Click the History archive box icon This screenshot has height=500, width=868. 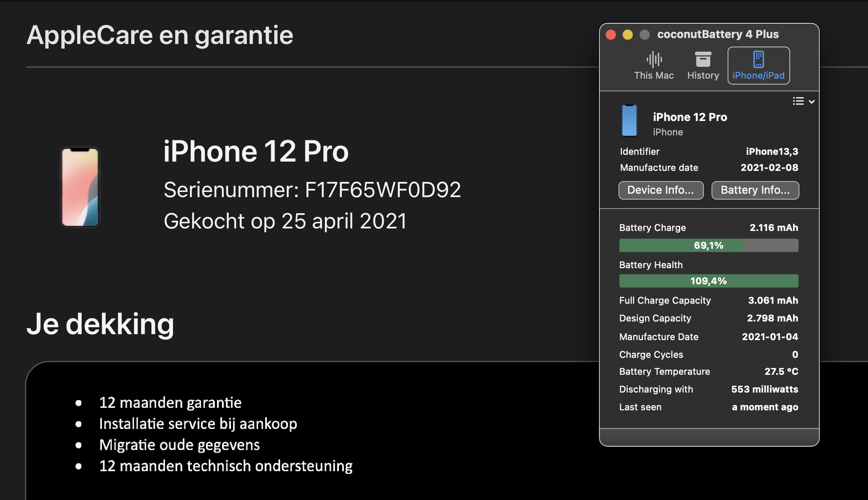pyautogui.click(x=703, y=59)
